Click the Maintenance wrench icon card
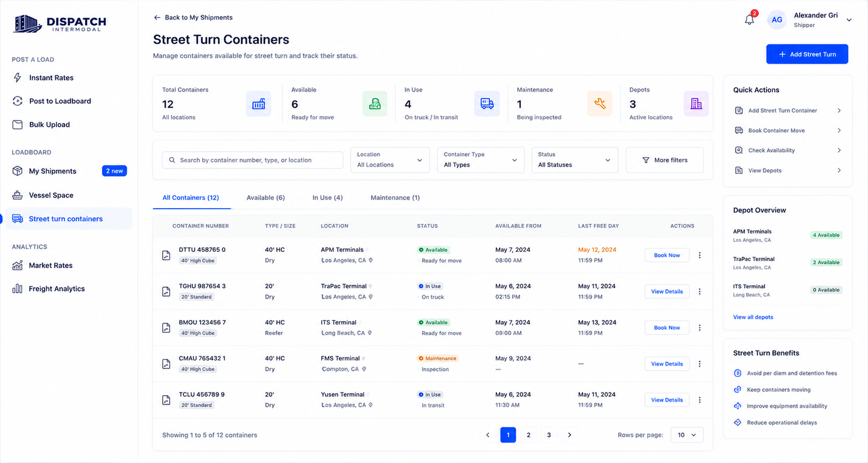 600,104
